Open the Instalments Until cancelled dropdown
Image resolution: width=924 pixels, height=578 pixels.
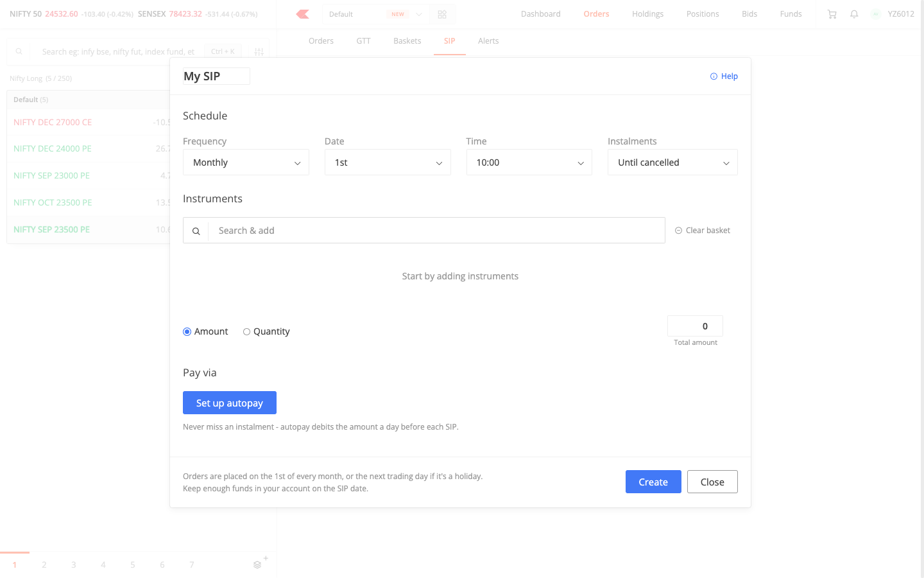pos(672,162)
